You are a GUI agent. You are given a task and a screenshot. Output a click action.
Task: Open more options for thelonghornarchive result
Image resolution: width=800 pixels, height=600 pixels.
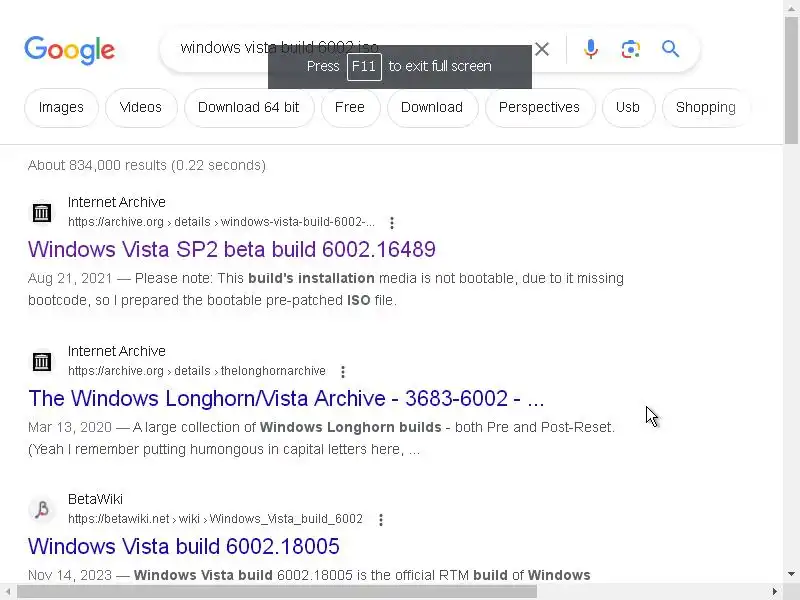tap(343, 371)
